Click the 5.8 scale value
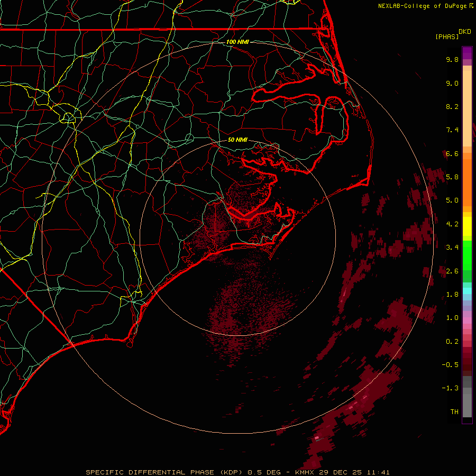The height and width of the screenshot is (476, 476). point(452,177)
